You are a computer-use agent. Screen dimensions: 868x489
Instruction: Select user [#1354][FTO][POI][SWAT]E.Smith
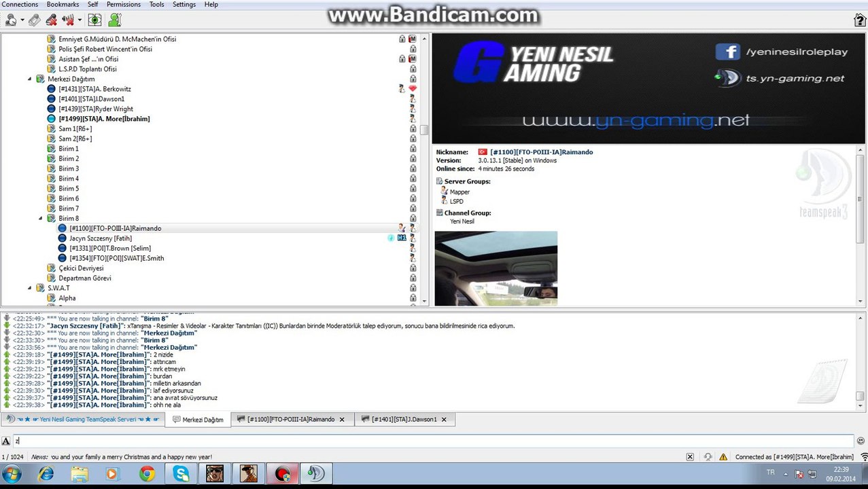coord(116,258)
